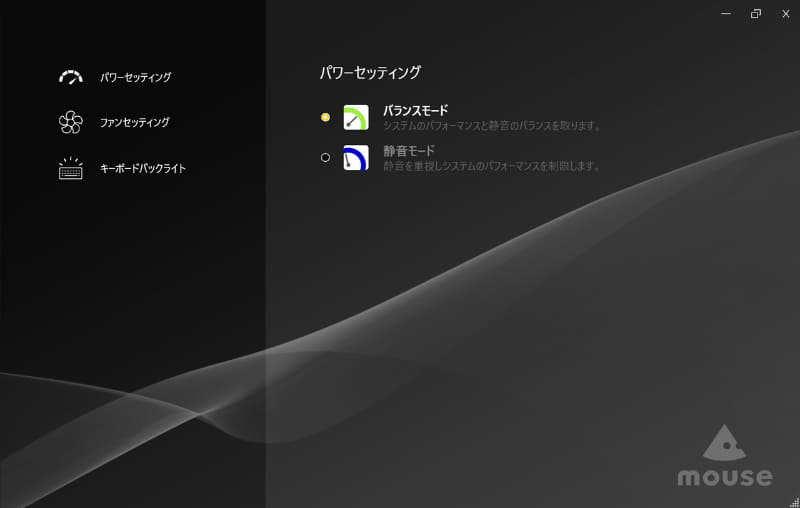Open パワーセッティング menu item
The width and height of the screenshot is (800, 508).
(135, 78)
